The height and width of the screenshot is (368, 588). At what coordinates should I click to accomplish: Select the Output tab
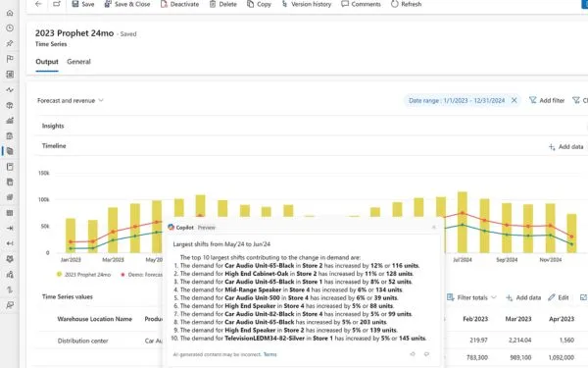pyautogui.click(x=47, y=62)
